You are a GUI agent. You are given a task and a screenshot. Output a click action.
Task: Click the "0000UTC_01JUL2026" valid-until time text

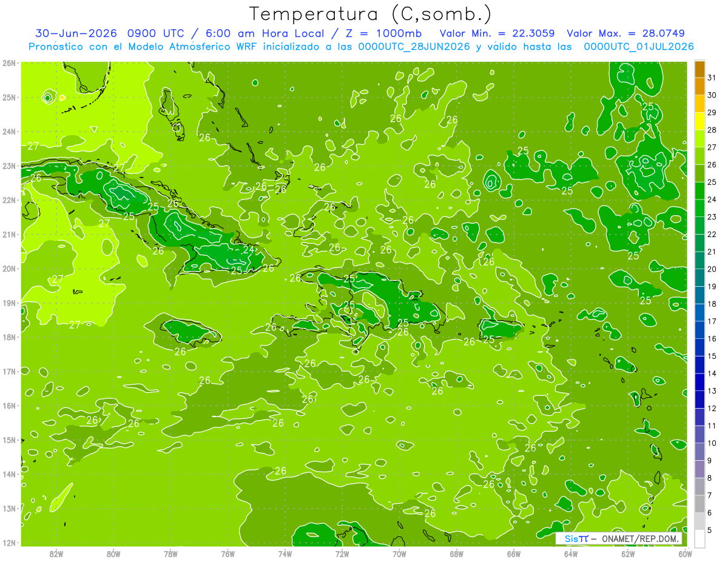639,47
